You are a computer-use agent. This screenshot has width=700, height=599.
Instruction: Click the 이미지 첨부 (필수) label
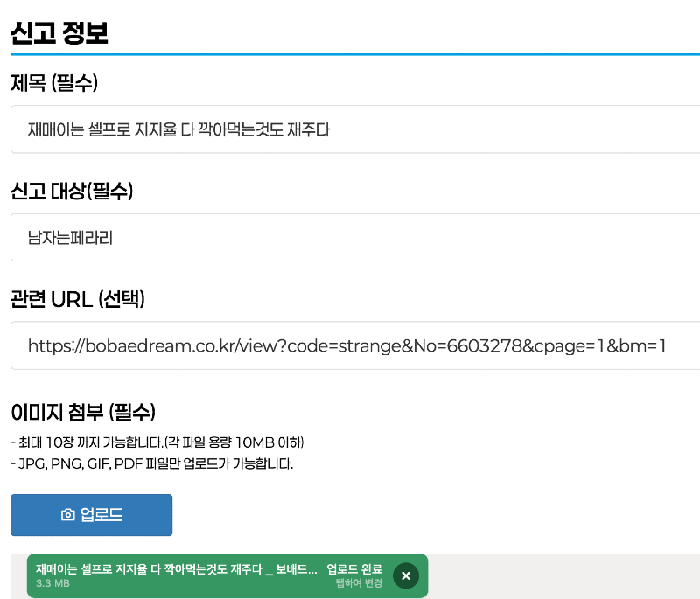[83, 412]
